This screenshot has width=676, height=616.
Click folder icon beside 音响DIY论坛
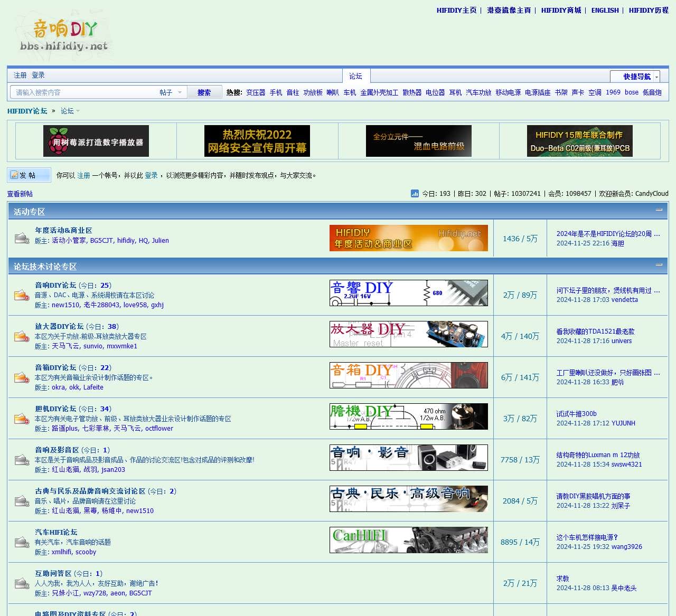pos(22,295)
